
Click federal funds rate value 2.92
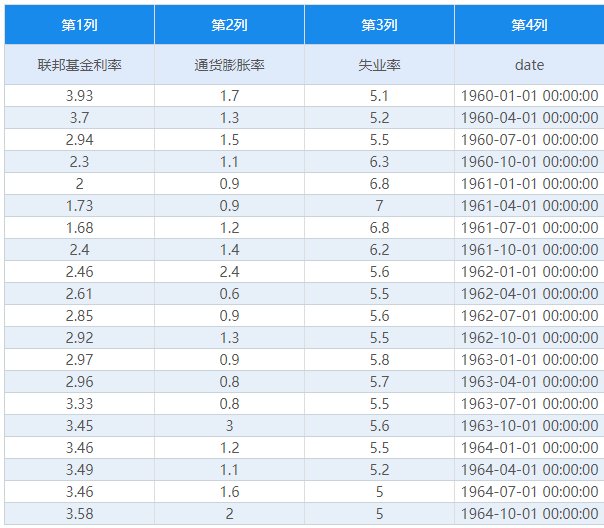[x=79, y=337]
